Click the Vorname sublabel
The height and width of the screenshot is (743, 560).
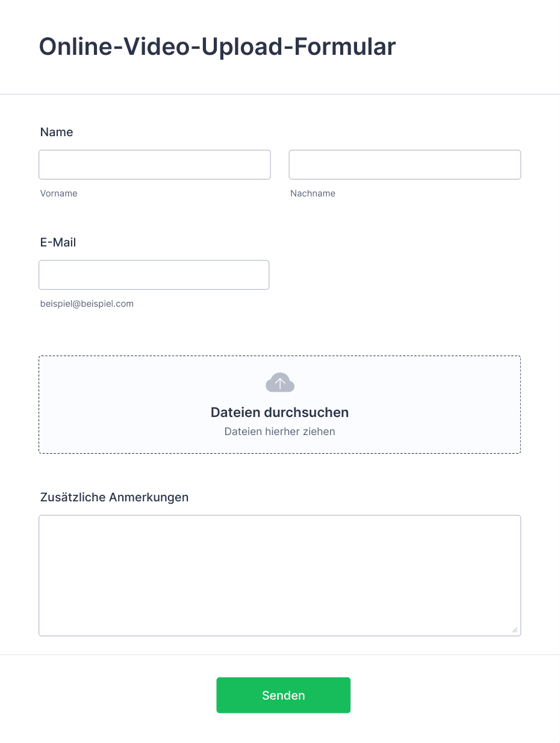[58, 193]
